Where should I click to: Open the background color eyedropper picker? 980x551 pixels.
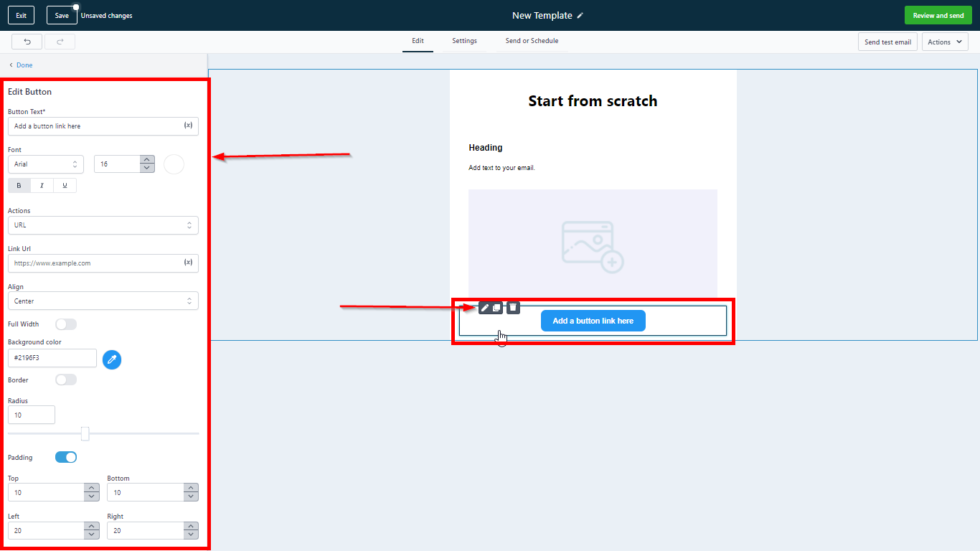pos(112,359)
